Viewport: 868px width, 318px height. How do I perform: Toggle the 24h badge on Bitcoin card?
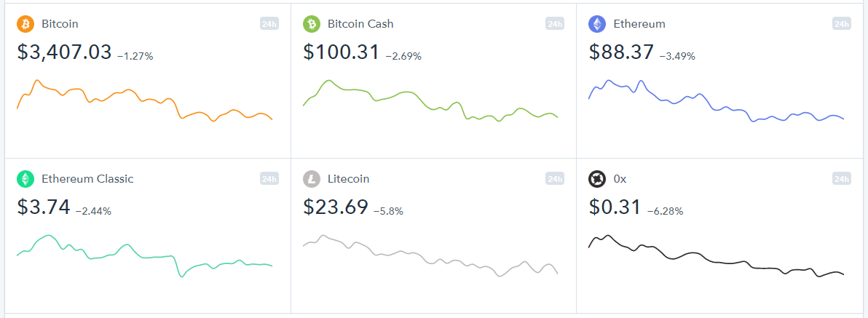[x=269, y=24]
